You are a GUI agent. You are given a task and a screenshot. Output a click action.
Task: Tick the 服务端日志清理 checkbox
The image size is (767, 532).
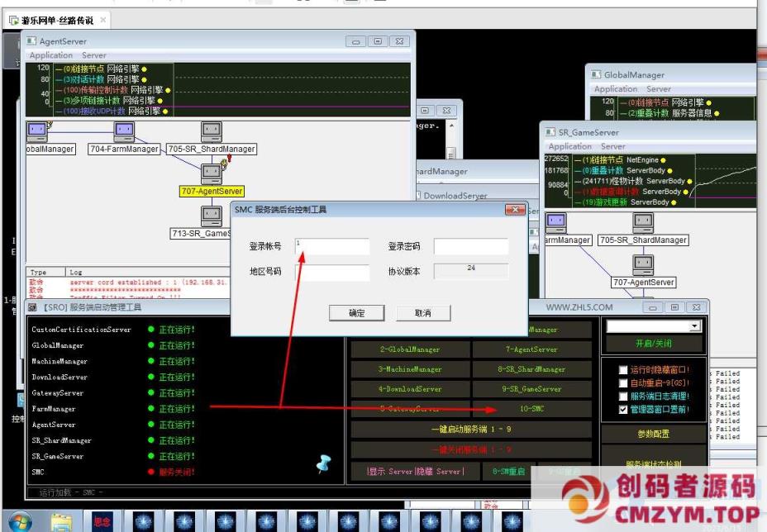pos(624,397)
